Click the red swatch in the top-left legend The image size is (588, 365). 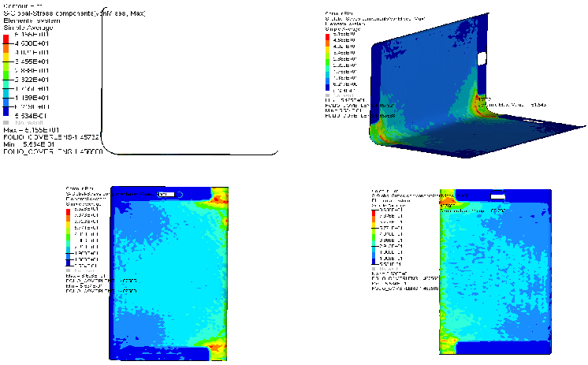tap(7, 41)
